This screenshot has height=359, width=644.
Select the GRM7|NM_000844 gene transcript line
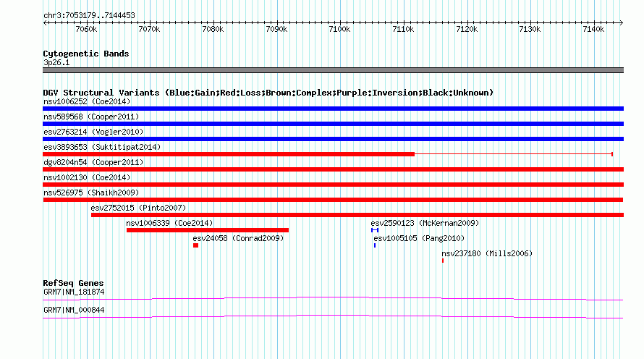[x=333, y=317]
